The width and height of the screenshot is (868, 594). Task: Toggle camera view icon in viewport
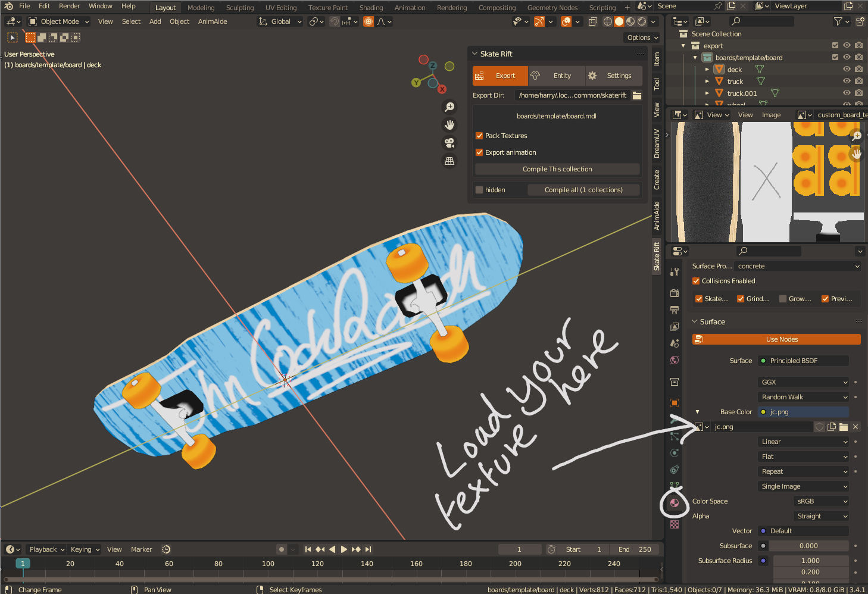(x=449, y=143)
